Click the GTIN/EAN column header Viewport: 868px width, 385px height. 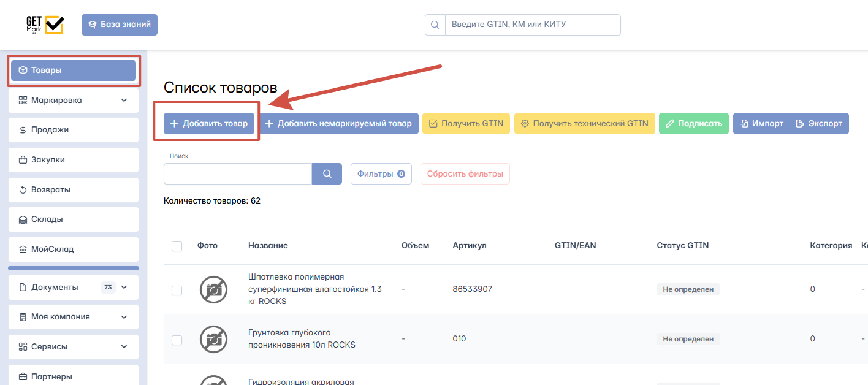point(575,245)
